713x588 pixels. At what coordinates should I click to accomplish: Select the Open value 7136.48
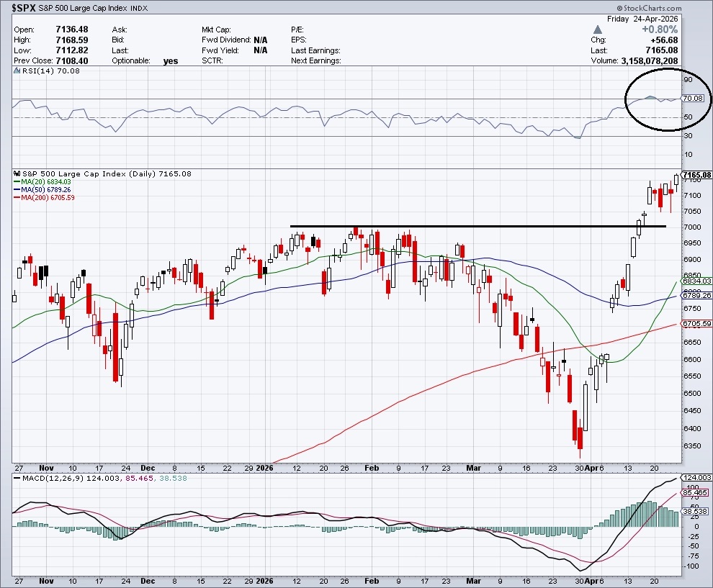(x=72, y=30)
